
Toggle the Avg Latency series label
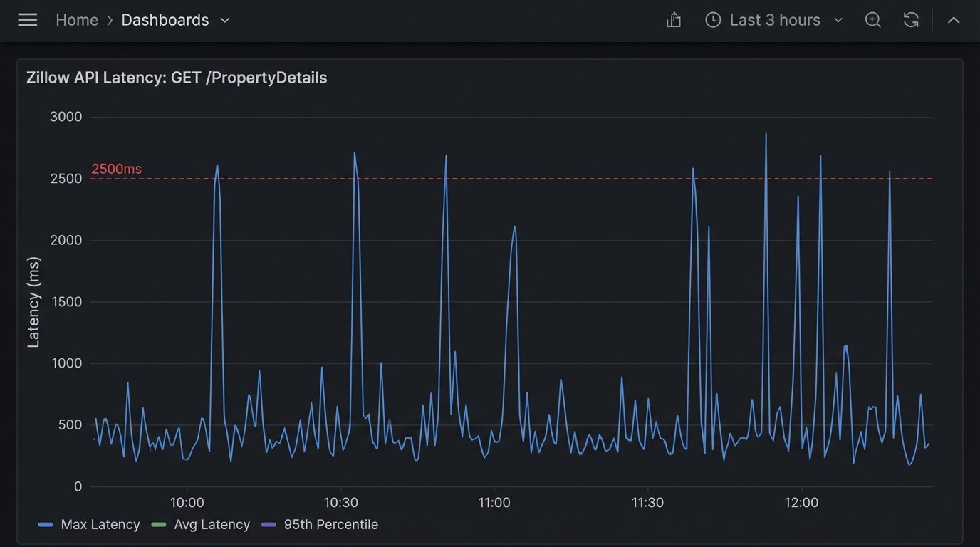tap(212, 525)
